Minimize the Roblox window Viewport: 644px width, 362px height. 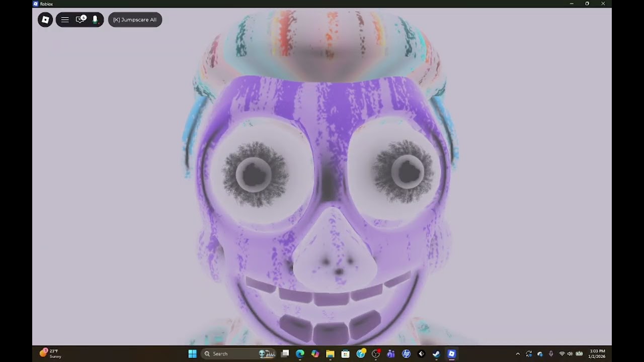[572, 4]
